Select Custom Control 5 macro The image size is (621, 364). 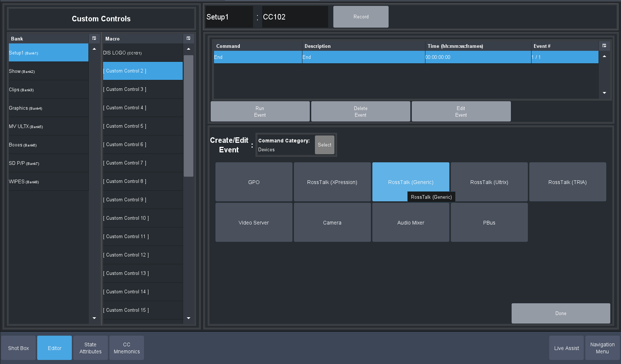[x=143, y=126]
